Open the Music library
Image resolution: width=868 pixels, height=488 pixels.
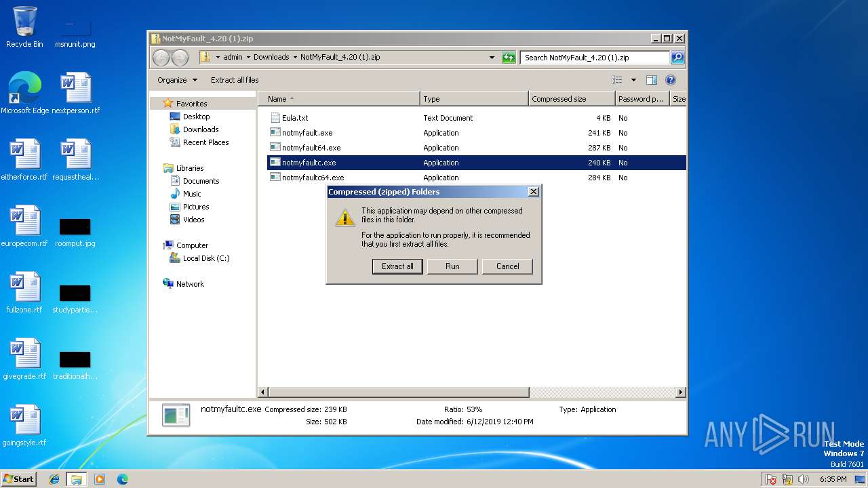pyautogui.click(x=192, y=194)
